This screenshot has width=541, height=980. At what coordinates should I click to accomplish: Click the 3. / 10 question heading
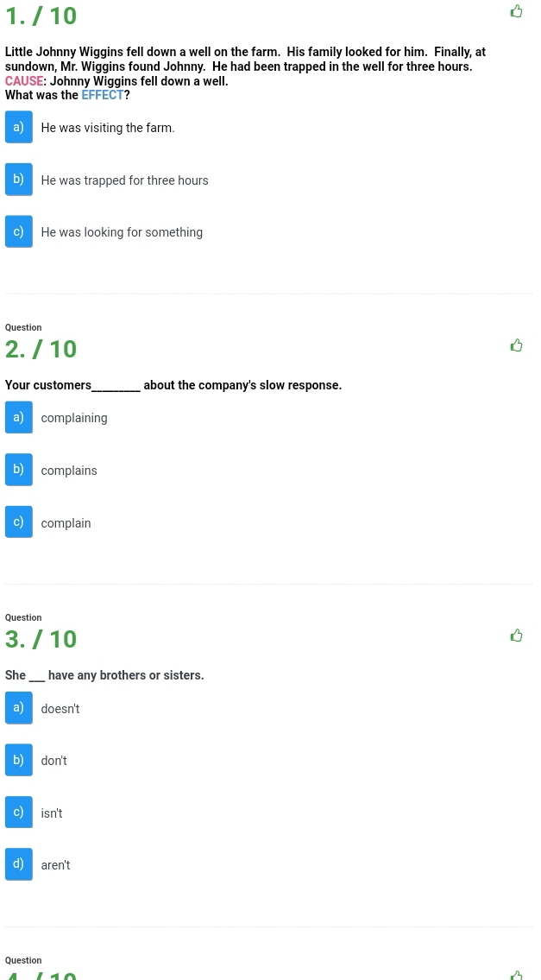[x=41, y=639]
